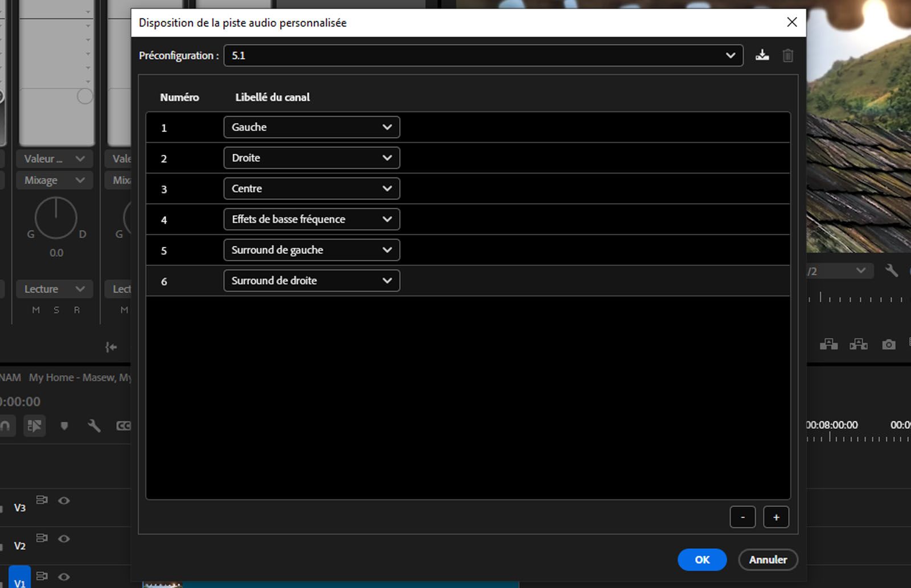Viewport: 911px width, 588px height.
Task: Click the trash icon to delete the preset
Action: tap(788, 55)
